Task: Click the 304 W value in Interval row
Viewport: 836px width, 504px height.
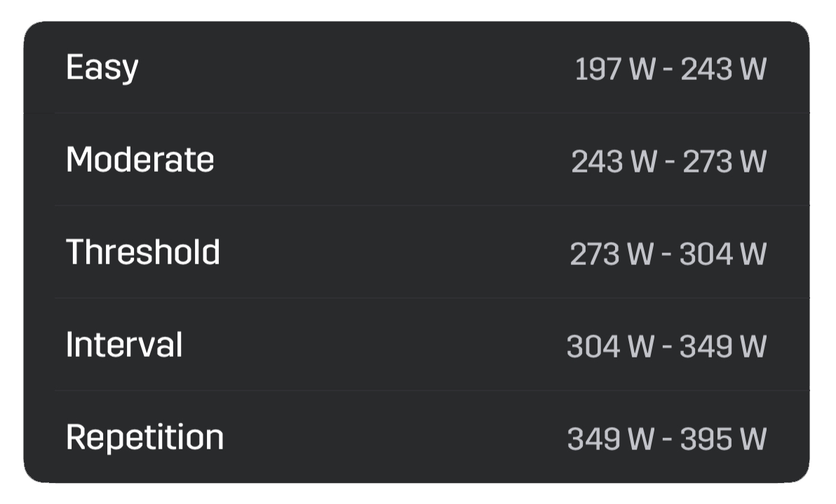Action: [610, 346]
